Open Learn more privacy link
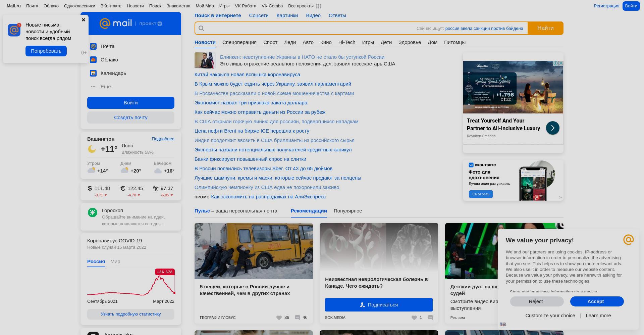The image size is (644, 335). 598,316
